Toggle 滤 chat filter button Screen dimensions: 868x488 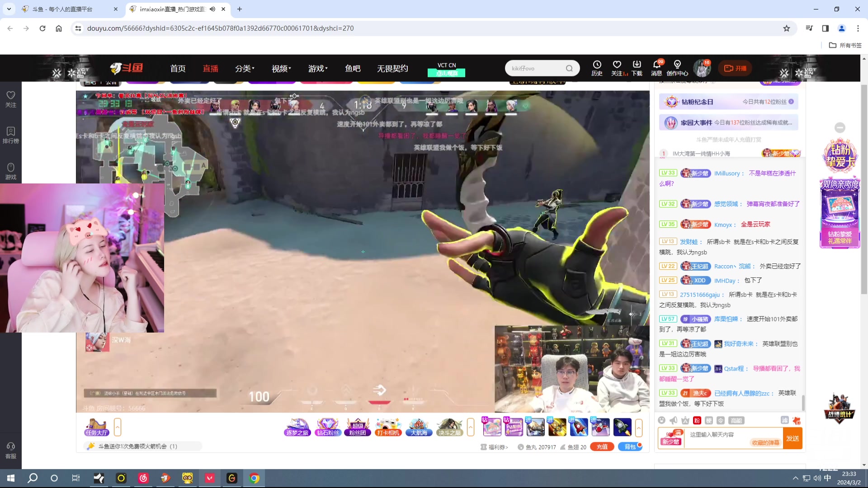784,420
